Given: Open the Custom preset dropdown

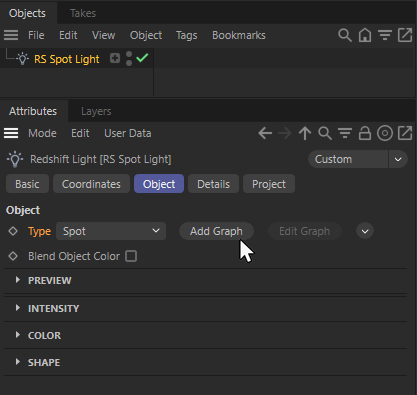Looking at the screenshot, I should [x=358, y=159].
